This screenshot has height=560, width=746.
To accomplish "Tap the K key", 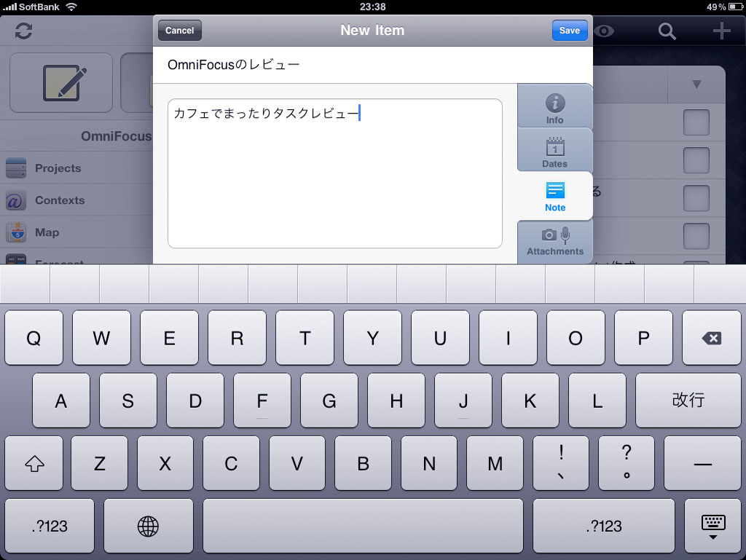I will [x=530, y=401].
